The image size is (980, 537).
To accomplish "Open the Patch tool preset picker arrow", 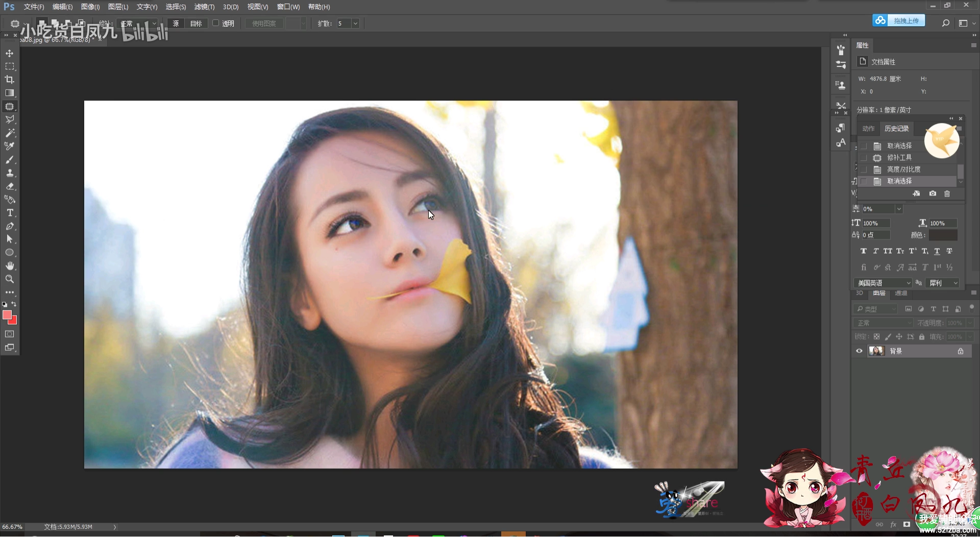I will (24, 23).
